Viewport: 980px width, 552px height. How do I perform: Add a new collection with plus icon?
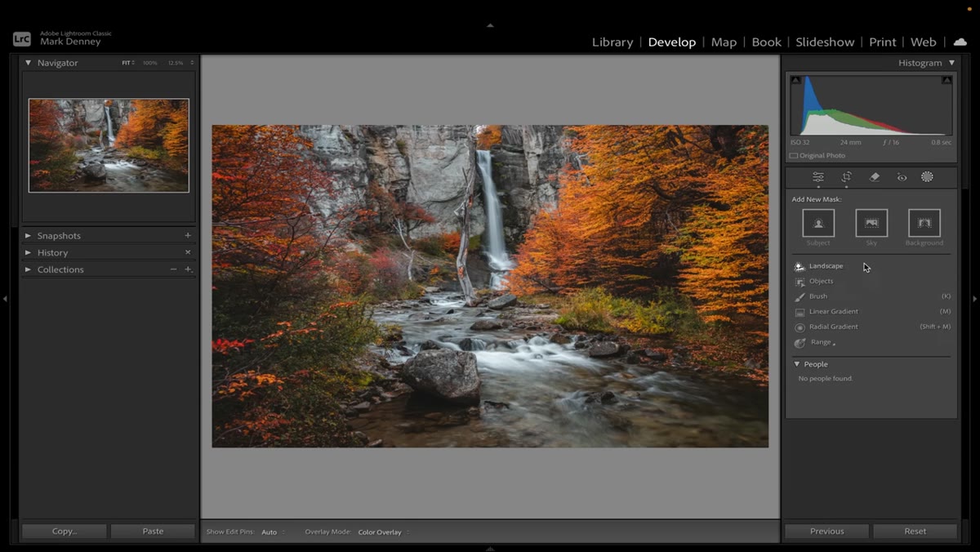188,269
